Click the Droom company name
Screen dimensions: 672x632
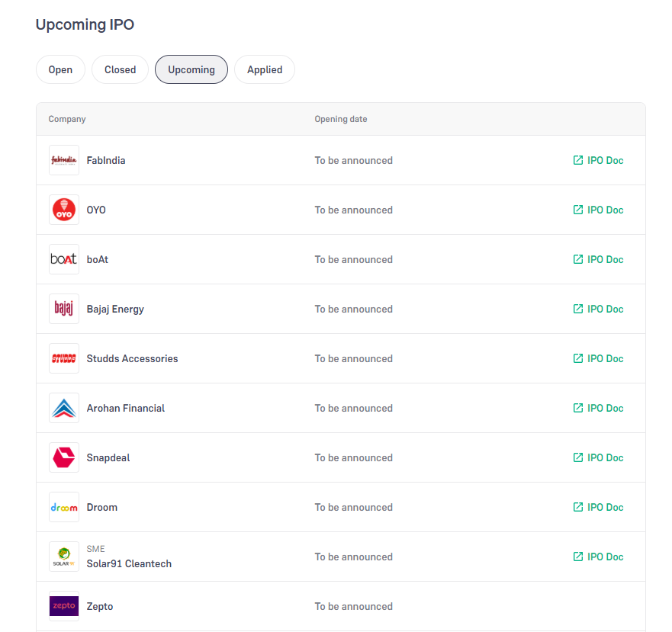click(x=102, y=507)
